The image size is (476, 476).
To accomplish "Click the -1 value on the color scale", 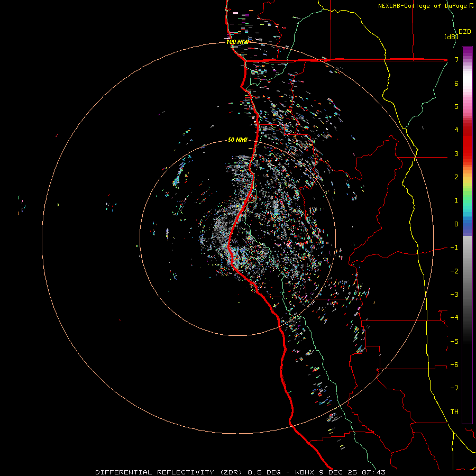I will (x=454, y=248).
